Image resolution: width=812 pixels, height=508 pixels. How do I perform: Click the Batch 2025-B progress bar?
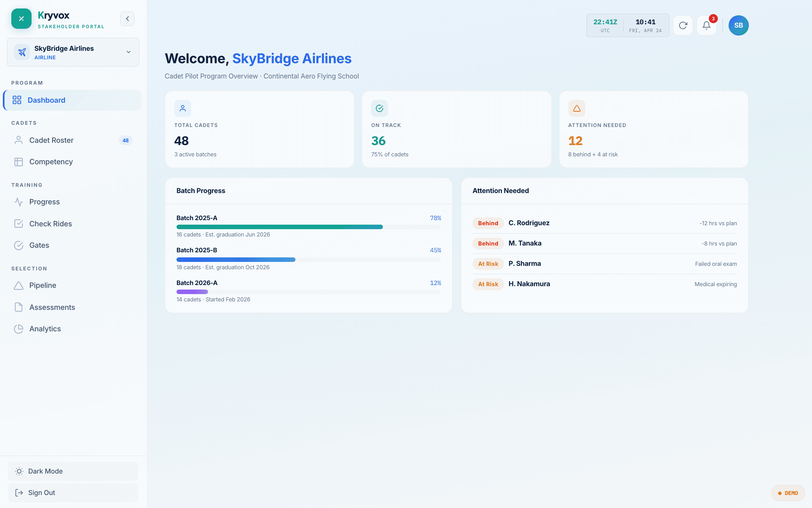coord(308,260)
